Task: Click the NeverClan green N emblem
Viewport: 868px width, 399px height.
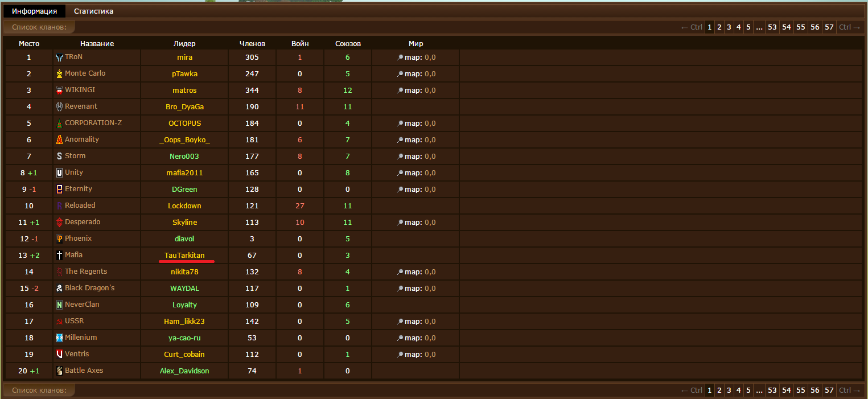Action: click(59, 305)
